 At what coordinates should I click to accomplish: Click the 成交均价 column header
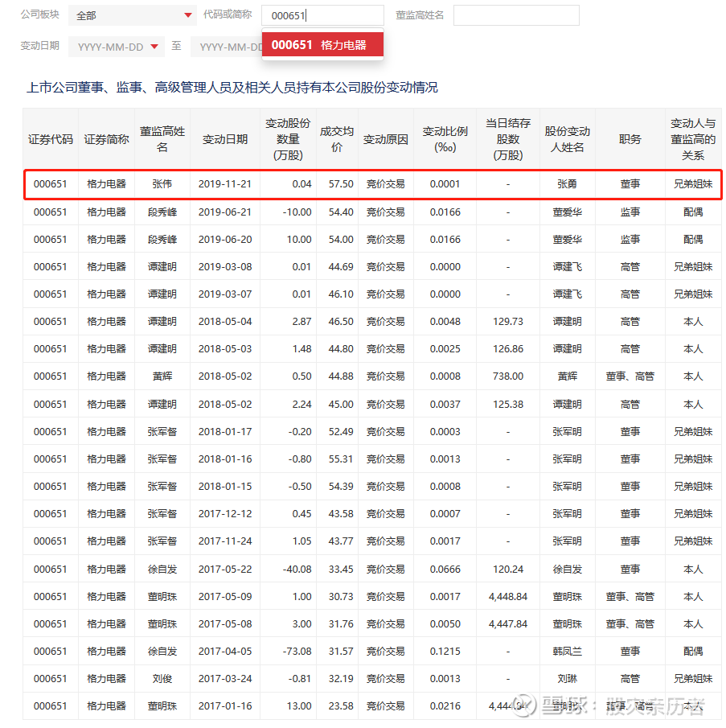pos(337,139)
